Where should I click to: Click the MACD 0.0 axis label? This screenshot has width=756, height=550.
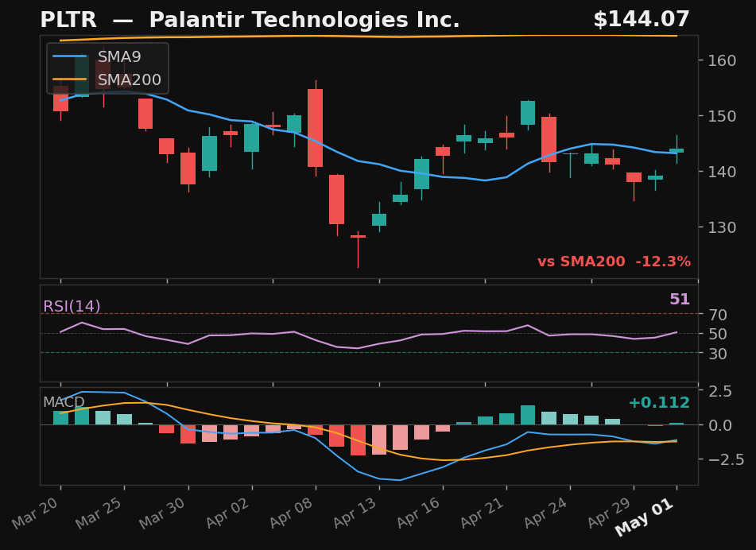pyautogui.click(x=719, y=426)
